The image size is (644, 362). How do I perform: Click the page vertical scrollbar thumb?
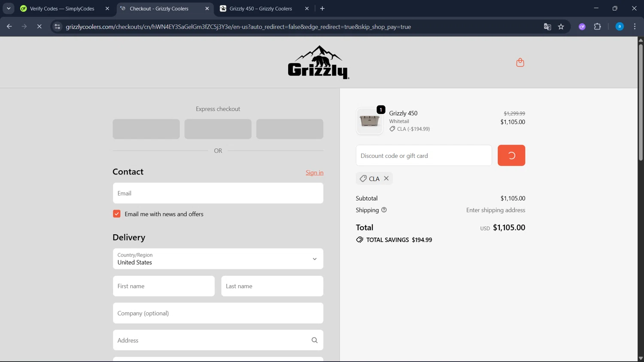(641, 102)
